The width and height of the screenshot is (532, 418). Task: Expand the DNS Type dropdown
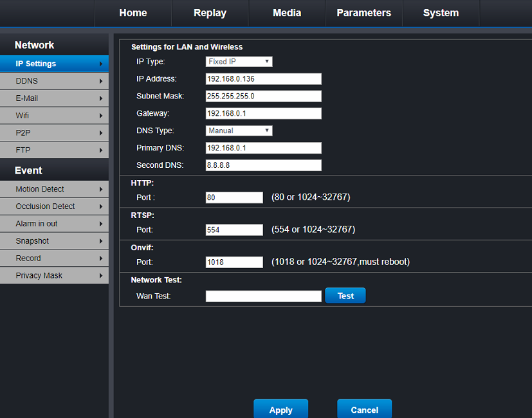coord(239,131)
